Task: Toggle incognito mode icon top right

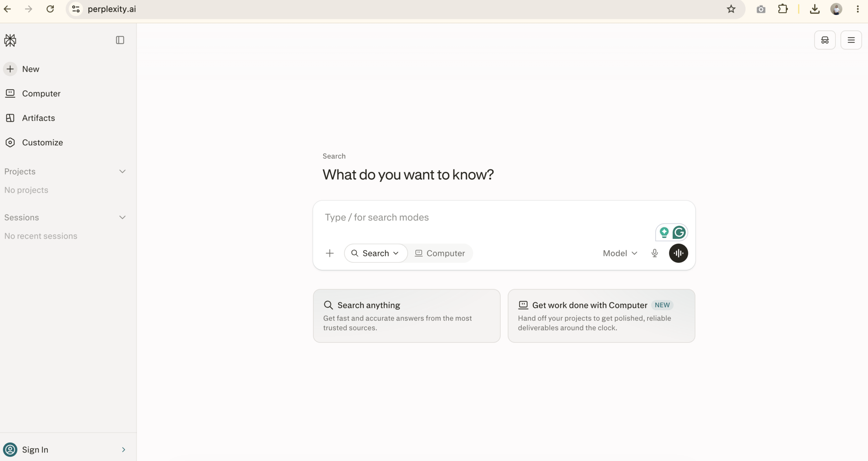Action: (x=825, y=40)
